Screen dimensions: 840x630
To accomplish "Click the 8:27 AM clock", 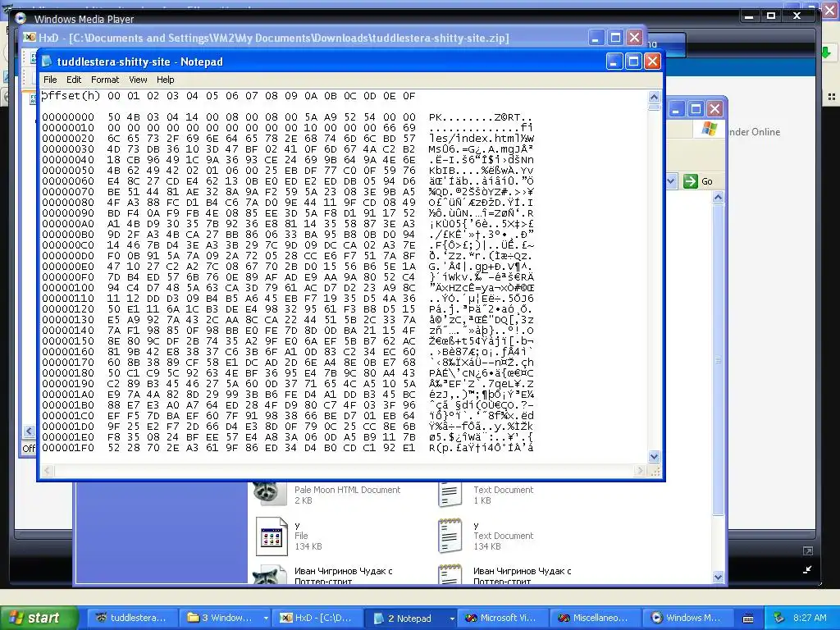I will coord(810,618).
